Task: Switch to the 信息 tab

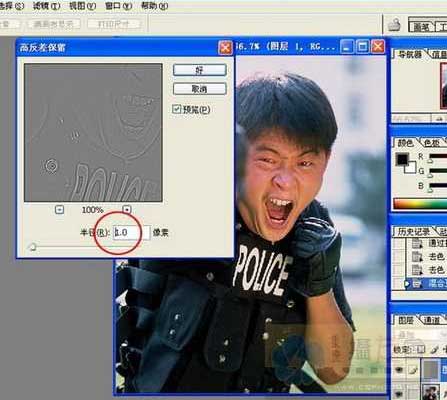Action: click(x=439, y=54)
